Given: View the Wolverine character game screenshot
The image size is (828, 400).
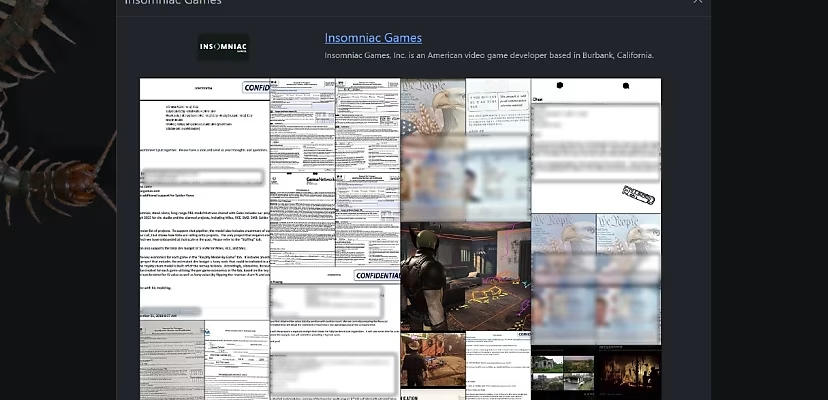Looking at the screenshot, I should point(465,276).
